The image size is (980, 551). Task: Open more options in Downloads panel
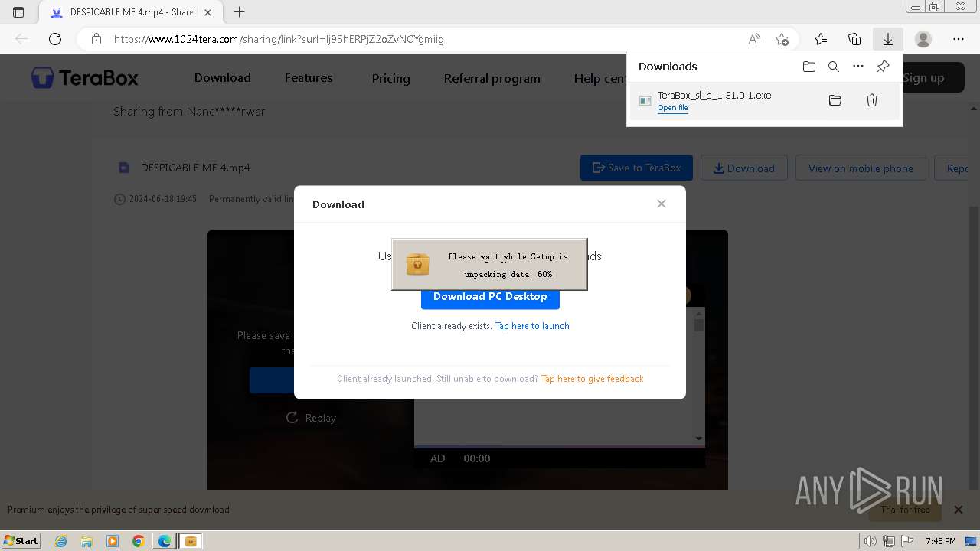click(858, 67)
